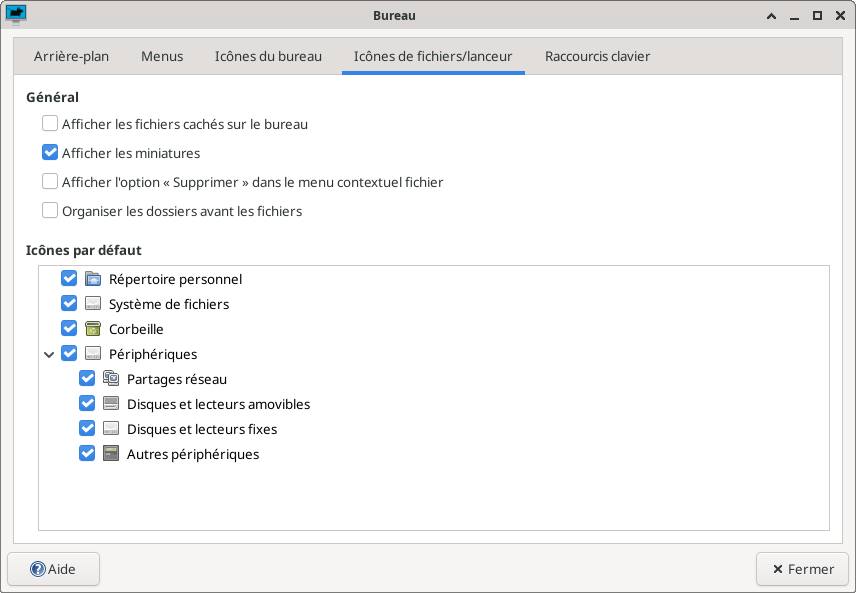Click the Autres périphériques icon
The image size is (856, 593).
coord(111,454)
